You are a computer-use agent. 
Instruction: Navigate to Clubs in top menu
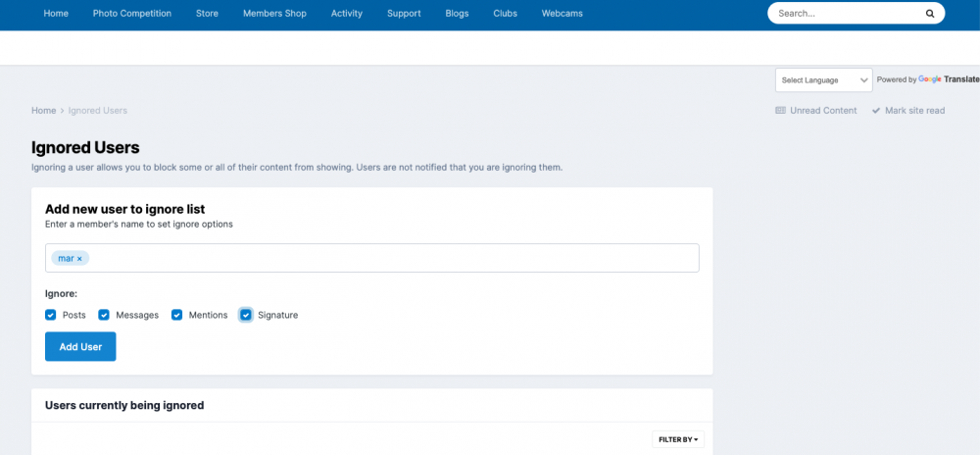tap(505, 14)
